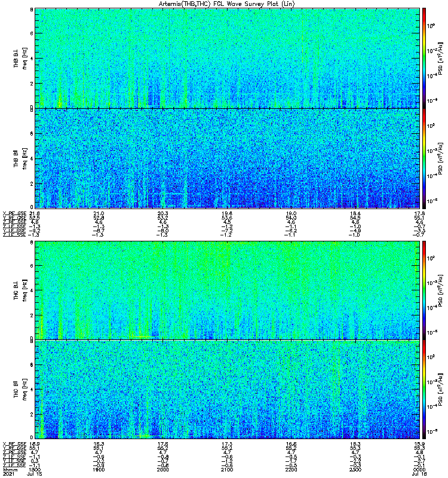Click the color bar beside the THB B-perpendicular panel
This screenshot has height=478, width=448.
pyautogui.click(x=424, y=58)
